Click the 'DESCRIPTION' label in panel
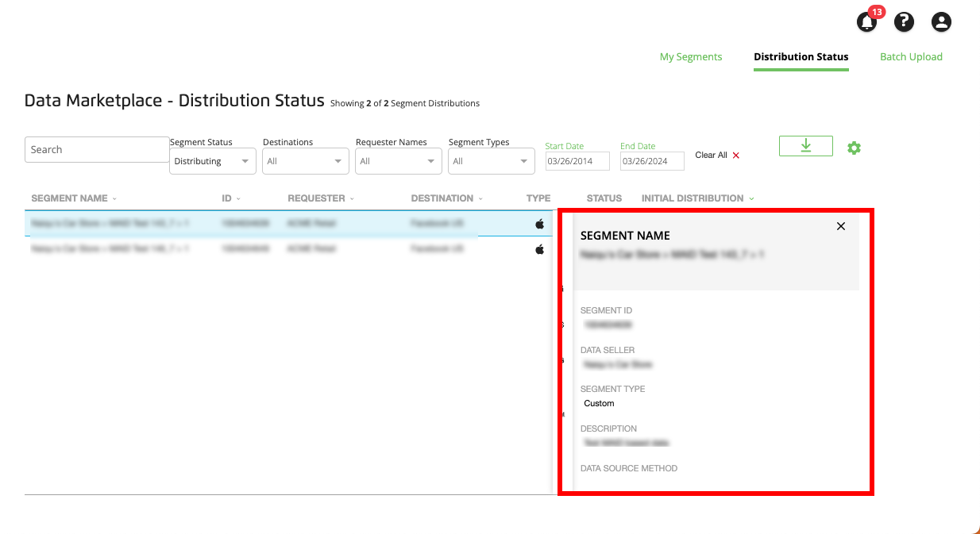The image size is (980, 534). 608,428
